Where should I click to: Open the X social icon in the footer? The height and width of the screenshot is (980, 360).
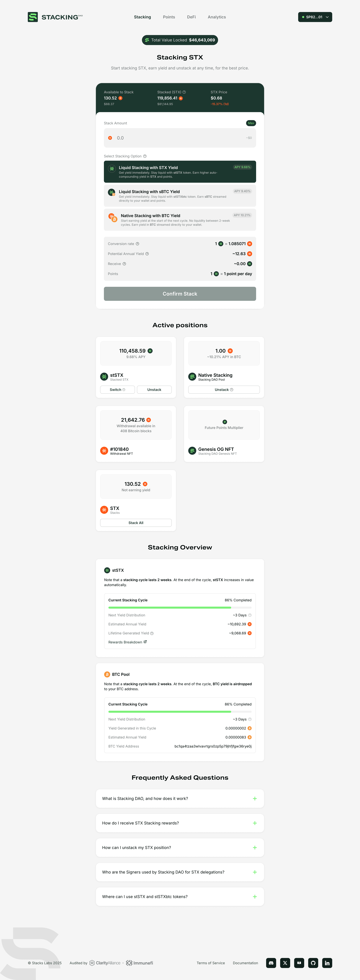285,963
